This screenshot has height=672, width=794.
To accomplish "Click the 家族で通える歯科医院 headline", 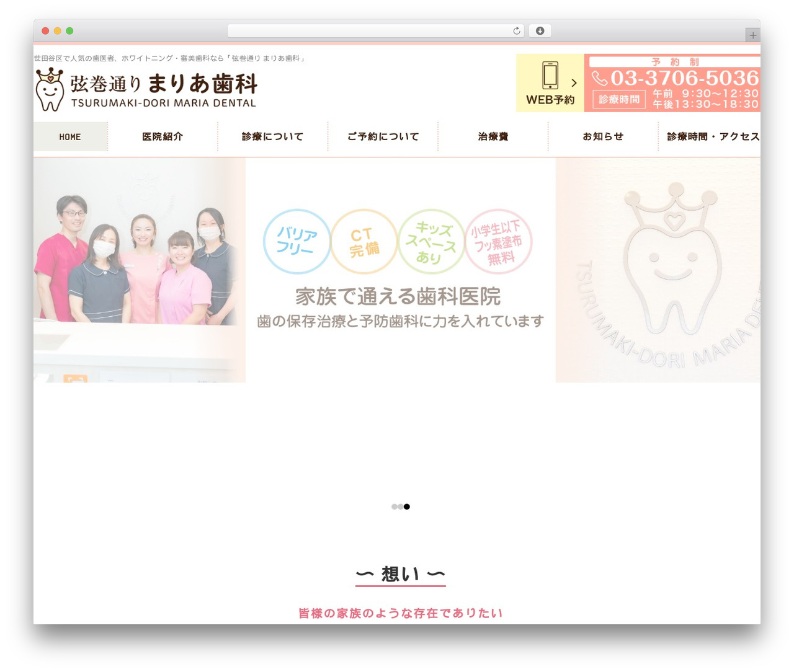I will pyautogui.click(x=398, y=296).
